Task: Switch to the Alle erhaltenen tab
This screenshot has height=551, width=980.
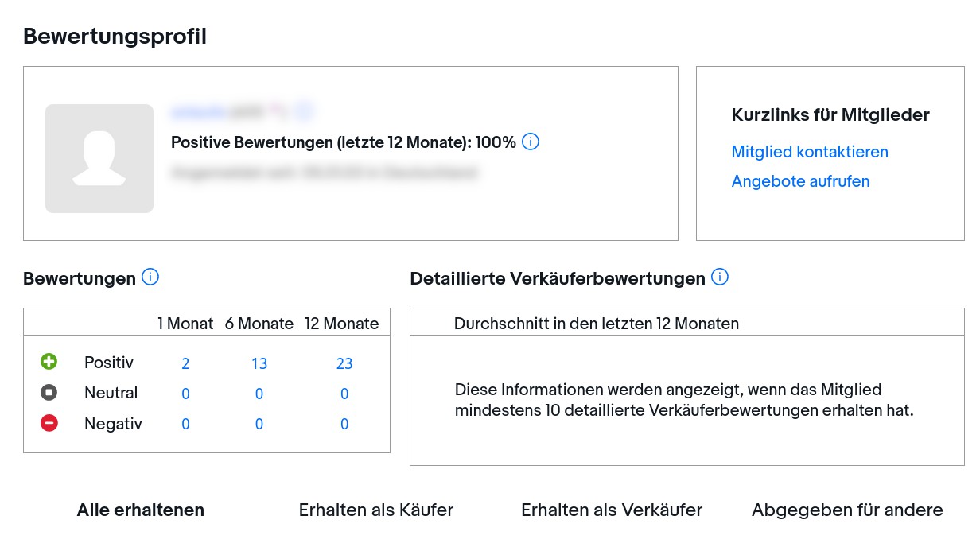Action: [x=141, y=510]
